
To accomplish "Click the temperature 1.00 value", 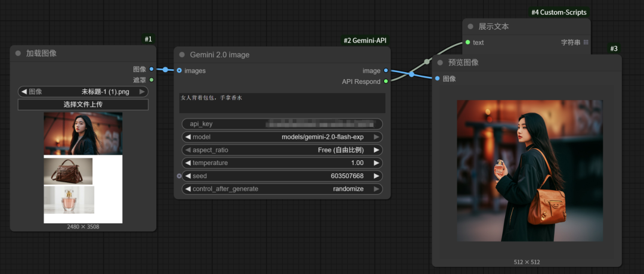I will point(357,163).
